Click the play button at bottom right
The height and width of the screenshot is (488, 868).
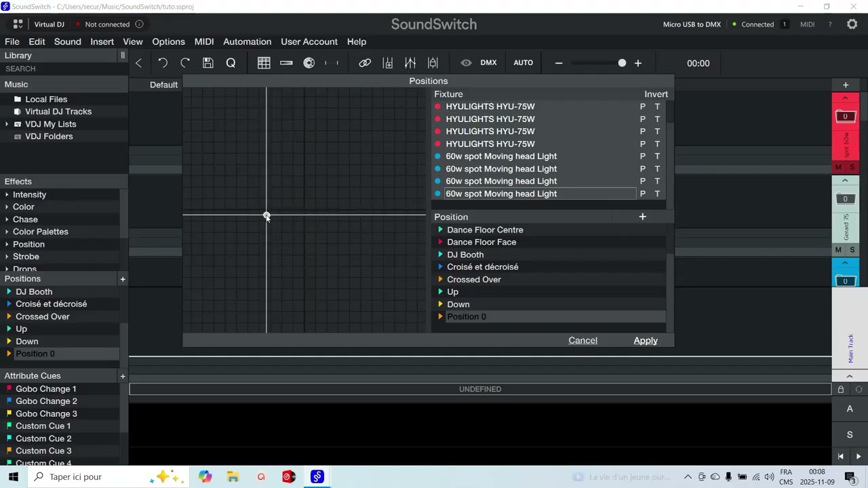click(x=859, y=456)
